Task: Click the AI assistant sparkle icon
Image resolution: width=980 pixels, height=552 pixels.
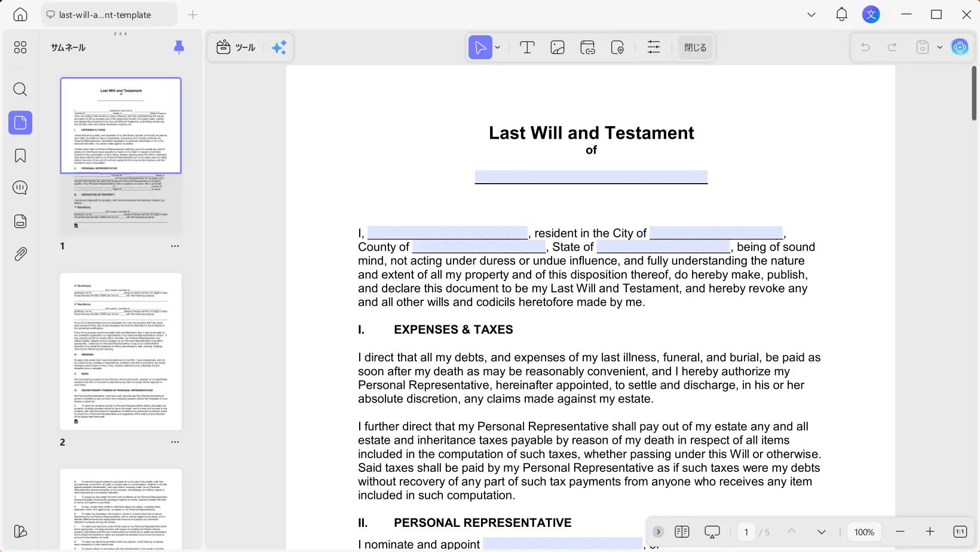Action: [279, 48]
